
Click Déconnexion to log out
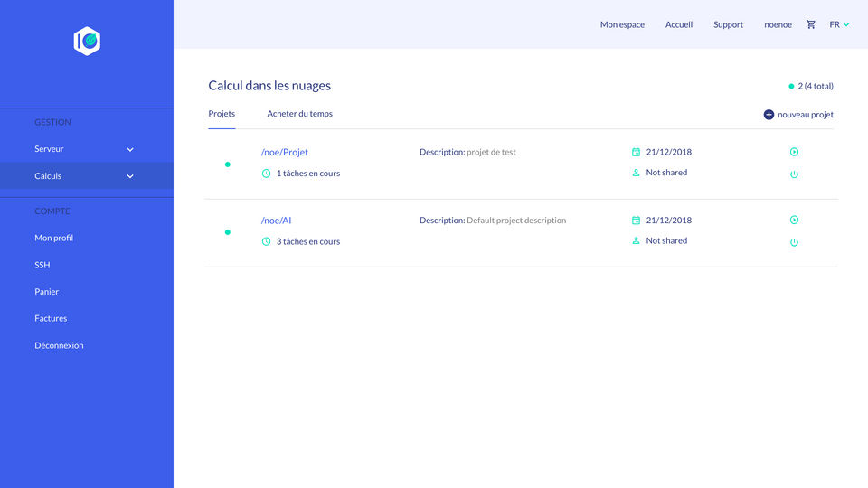click(59, 345)
